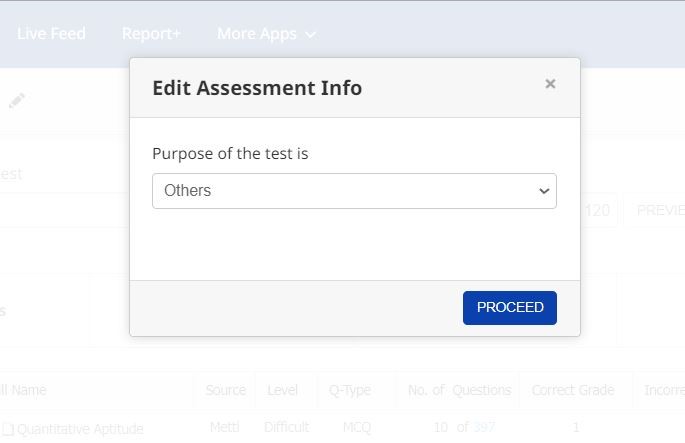Click the Source column header
The image size is (685, 443).
coord(225,390)
